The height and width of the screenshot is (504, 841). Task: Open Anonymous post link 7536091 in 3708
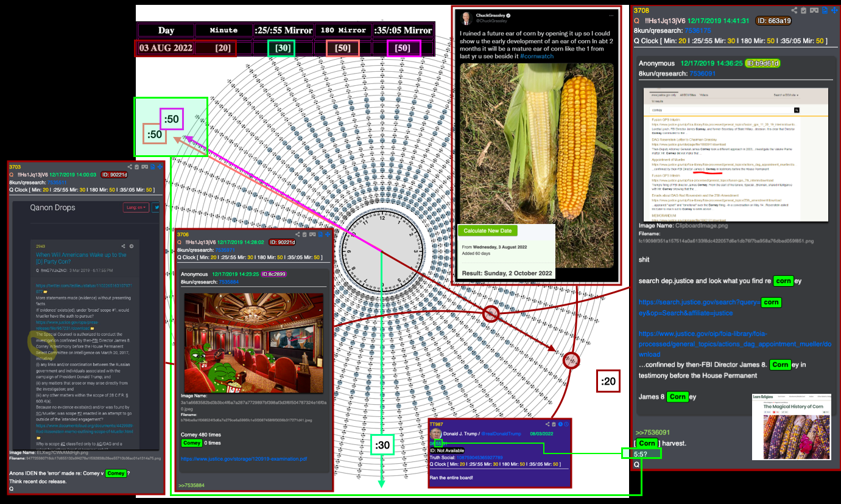702,73
